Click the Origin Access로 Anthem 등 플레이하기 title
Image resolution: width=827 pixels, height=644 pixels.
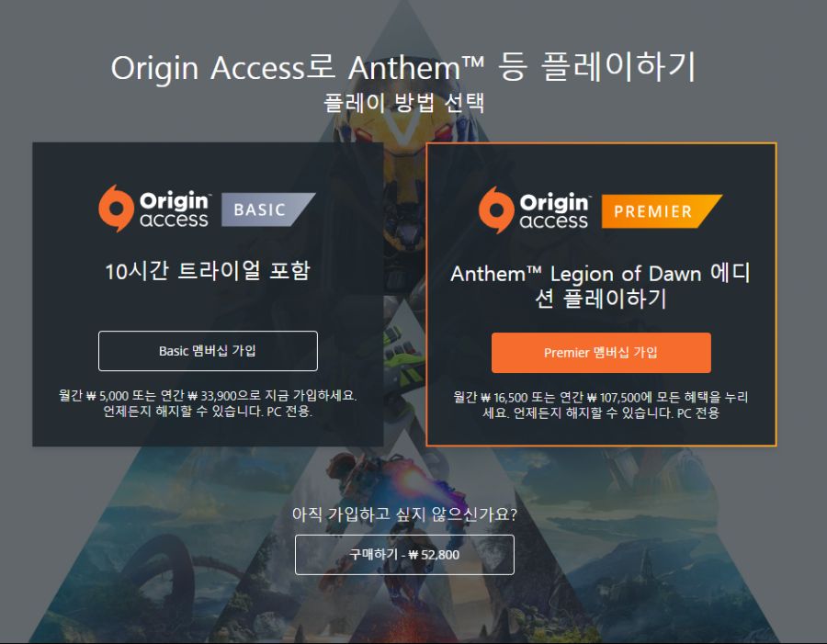coord(403,67)
